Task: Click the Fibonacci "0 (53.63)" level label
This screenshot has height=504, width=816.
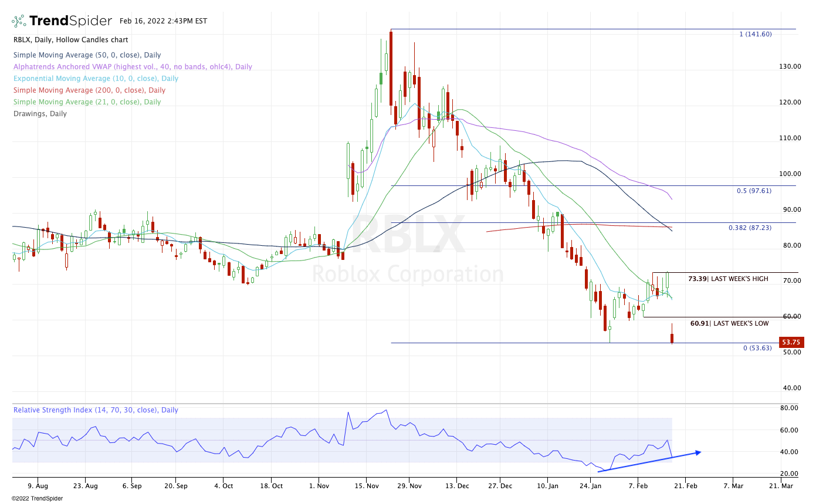Action: click(x=757, y=348)
